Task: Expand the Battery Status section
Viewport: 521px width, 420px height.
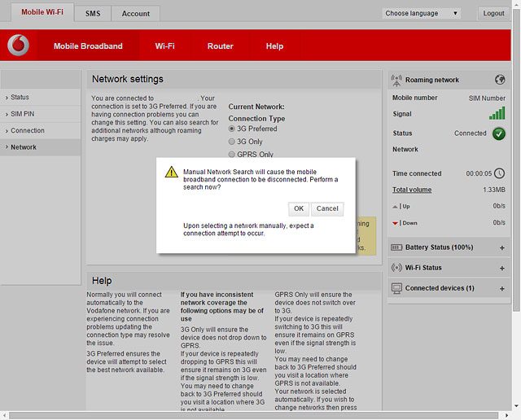Action: coord(501,247)
